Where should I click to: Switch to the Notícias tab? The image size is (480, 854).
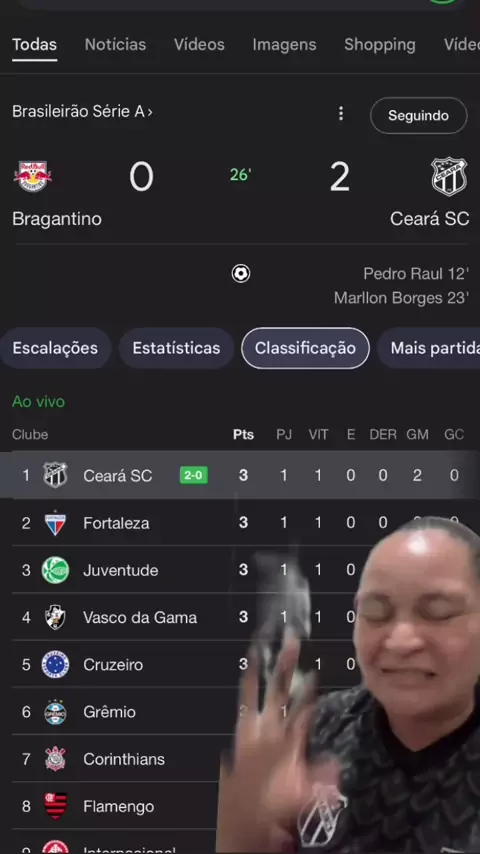[x=116, y=45]
